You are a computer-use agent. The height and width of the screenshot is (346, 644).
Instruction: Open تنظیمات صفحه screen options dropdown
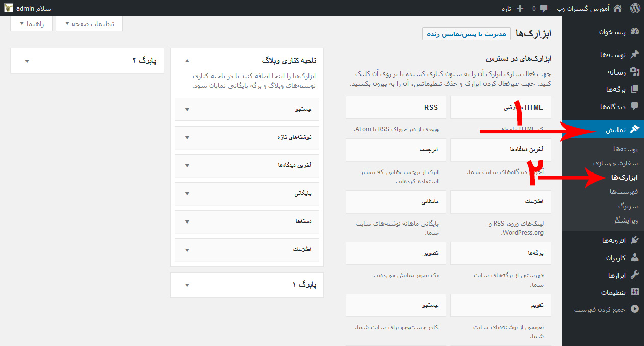pos(89,24)
